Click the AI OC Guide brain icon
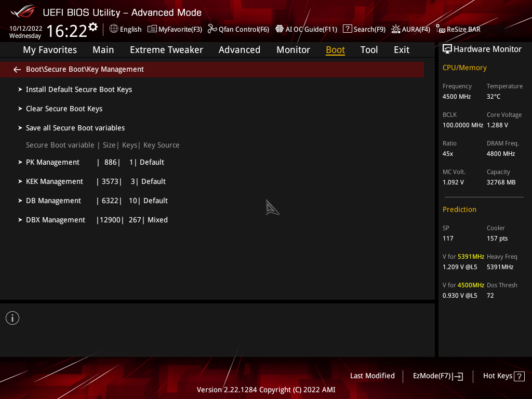Image resolution: width=532 pixels, height=399 pixels. click(279, 29)
